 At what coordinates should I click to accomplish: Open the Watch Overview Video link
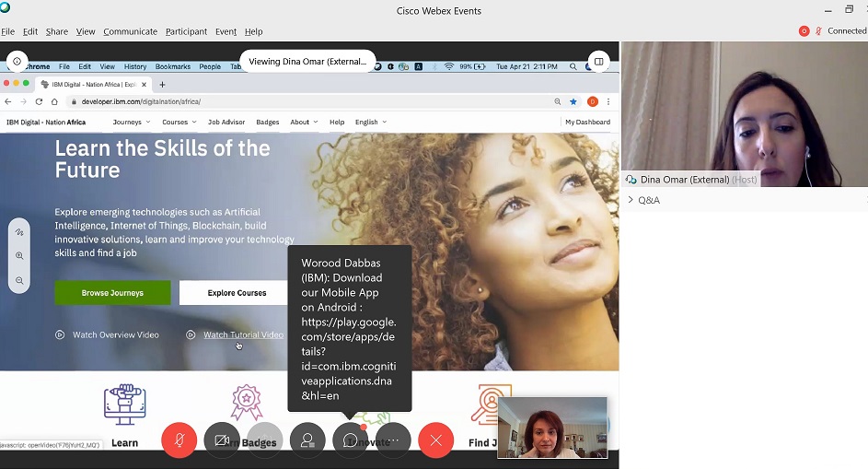pos(116,334)
